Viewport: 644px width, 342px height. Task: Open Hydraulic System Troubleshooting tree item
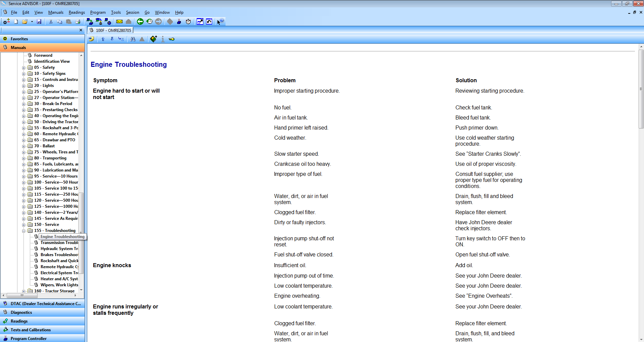coord(59,249)
